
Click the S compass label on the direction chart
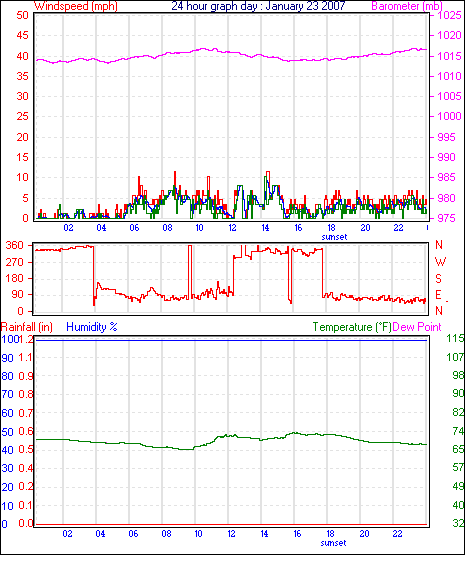click(438, 279)
